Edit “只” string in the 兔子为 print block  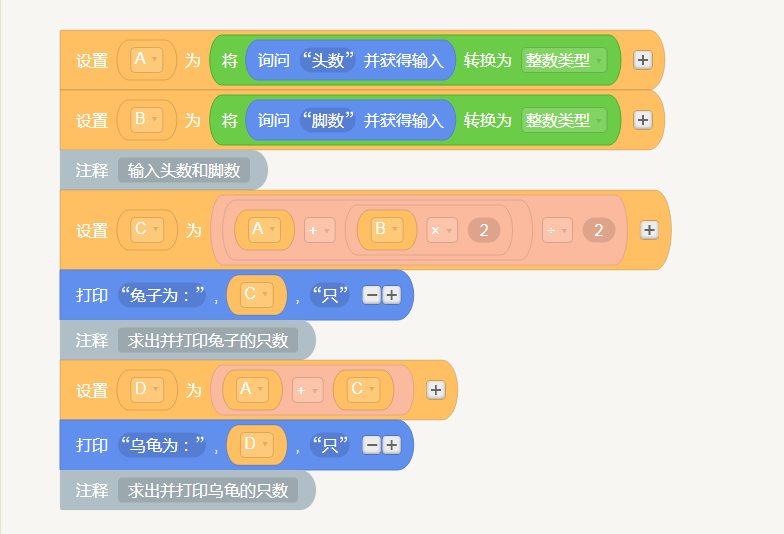(x=330, y=295)
